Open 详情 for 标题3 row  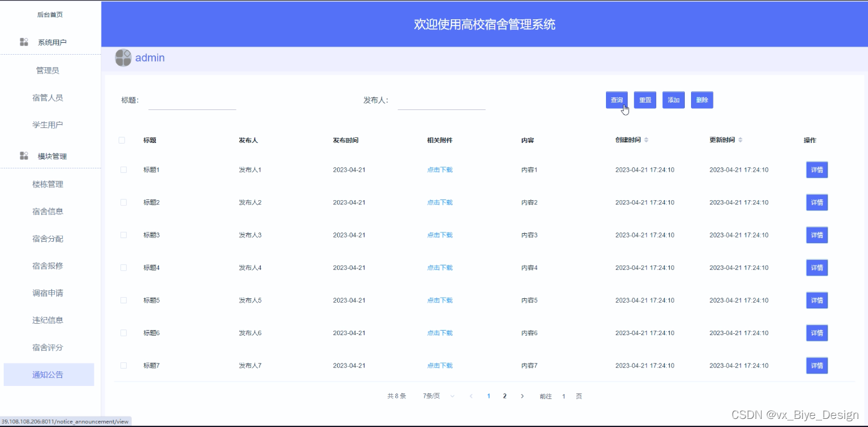click(x=817, y=235)
